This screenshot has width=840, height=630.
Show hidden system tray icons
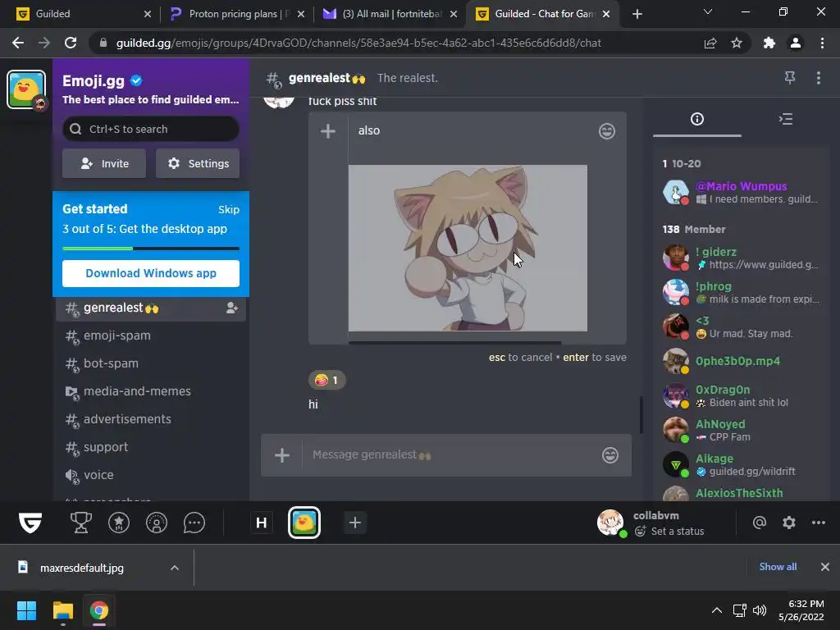717,610
